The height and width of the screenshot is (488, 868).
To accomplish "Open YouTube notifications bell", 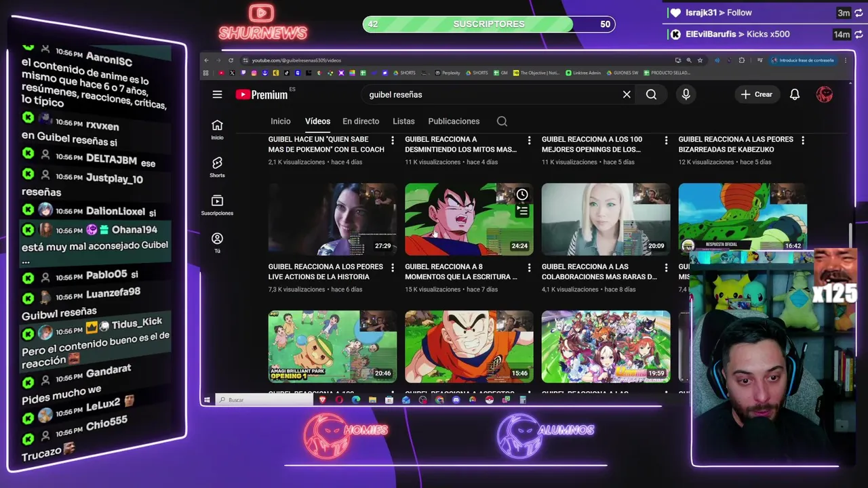I will 794,94.
